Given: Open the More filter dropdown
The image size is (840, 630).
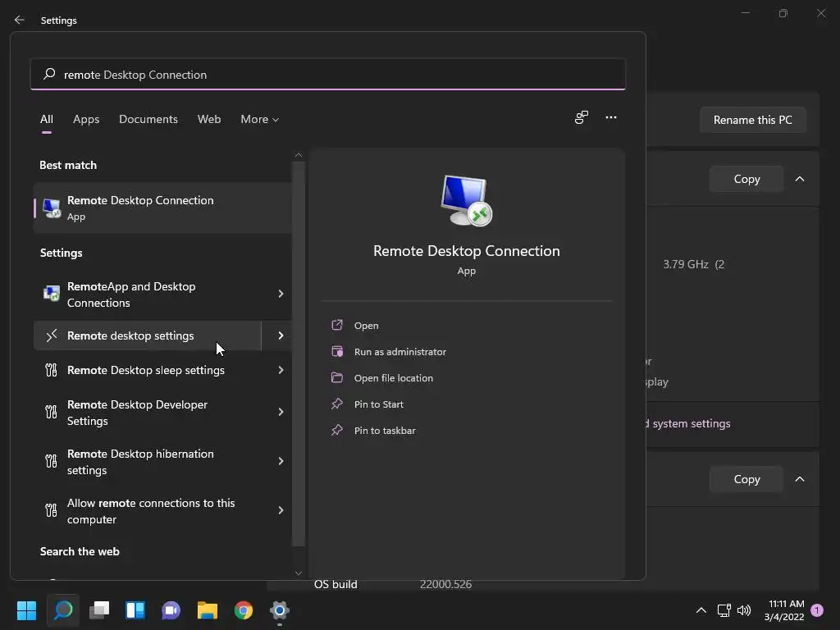Looking at the screenshot, I should point(260,120).
